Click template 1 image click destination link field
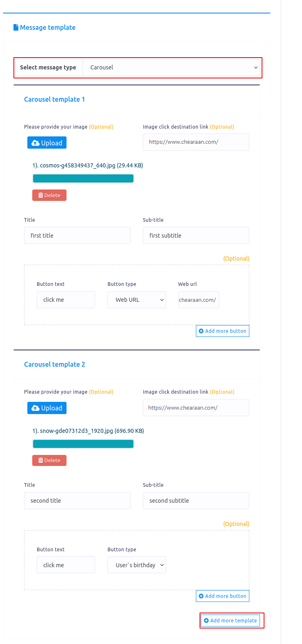302x644 pixels. coord(196,142)
